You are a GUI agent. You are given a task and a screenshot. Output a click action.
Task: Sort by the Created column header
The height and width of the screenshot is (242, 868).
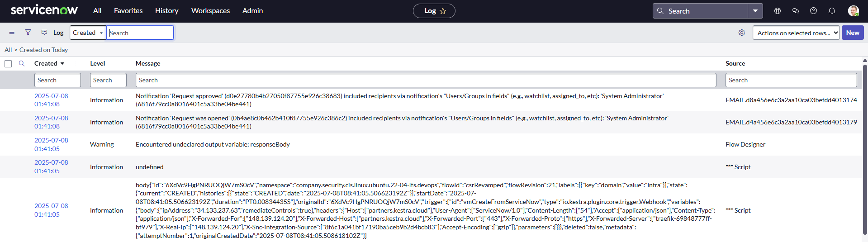click(46, 63)
